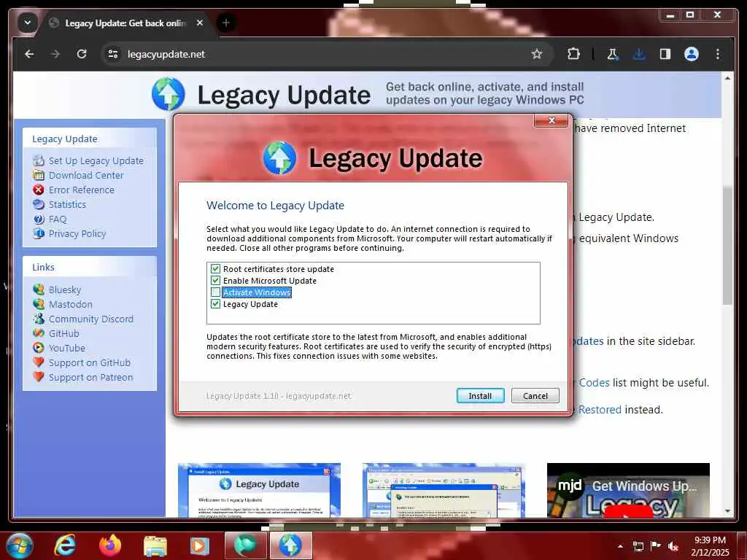Open a new browser tab

(226, 23)
